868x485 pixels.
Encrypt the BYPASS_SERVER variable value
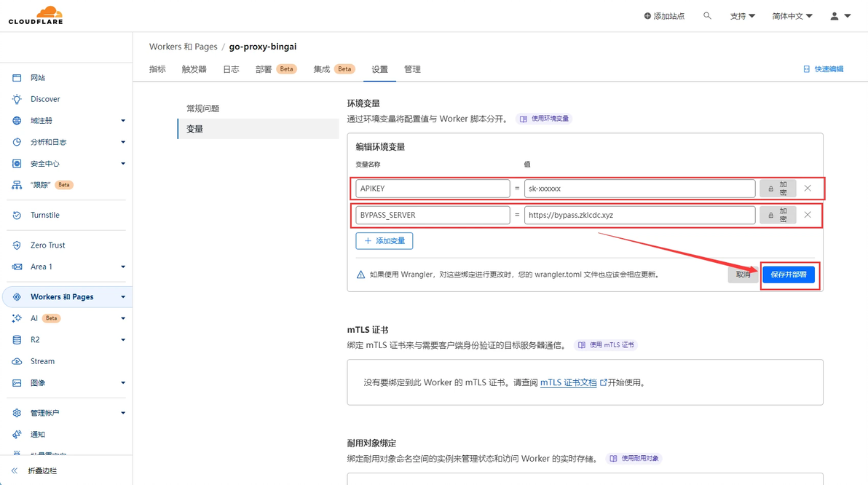(778, 215)
